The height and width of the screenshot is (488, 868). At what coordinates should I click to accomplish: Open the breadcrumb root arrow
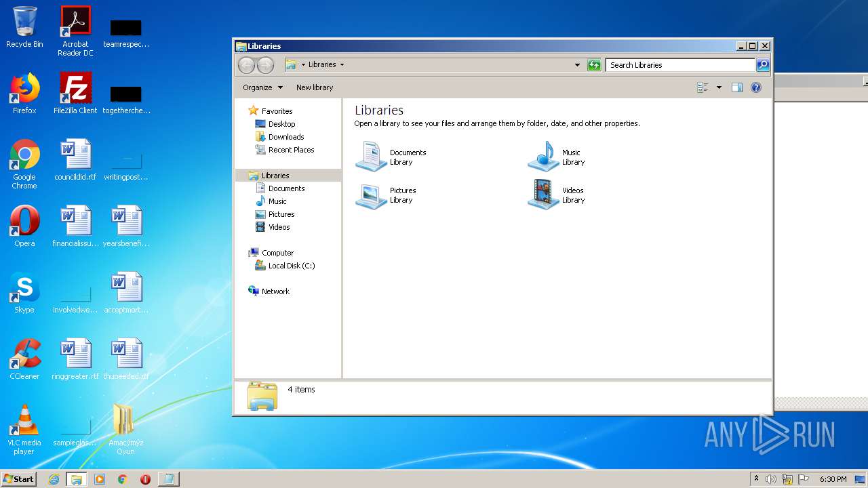click(x=303, y=65)
